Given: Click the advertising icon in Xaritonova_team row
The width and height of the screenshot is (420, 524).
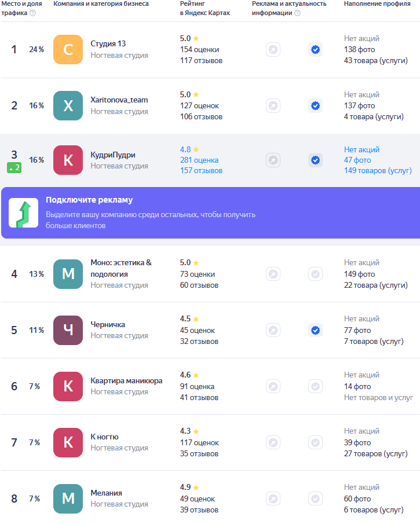Looking at the screenshot, I should click(x=273, y=106).
